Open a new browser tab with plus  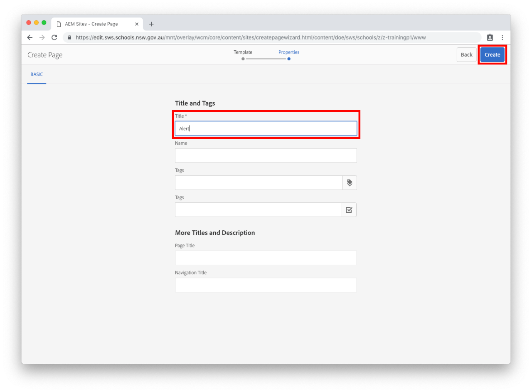(x=151, y=24)
